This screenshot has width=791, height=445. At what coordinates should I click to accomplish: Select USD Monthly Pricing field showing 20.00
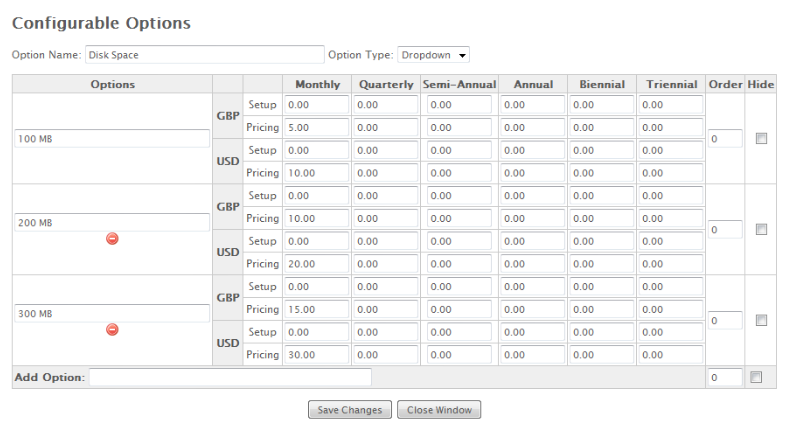pos(316,264)
